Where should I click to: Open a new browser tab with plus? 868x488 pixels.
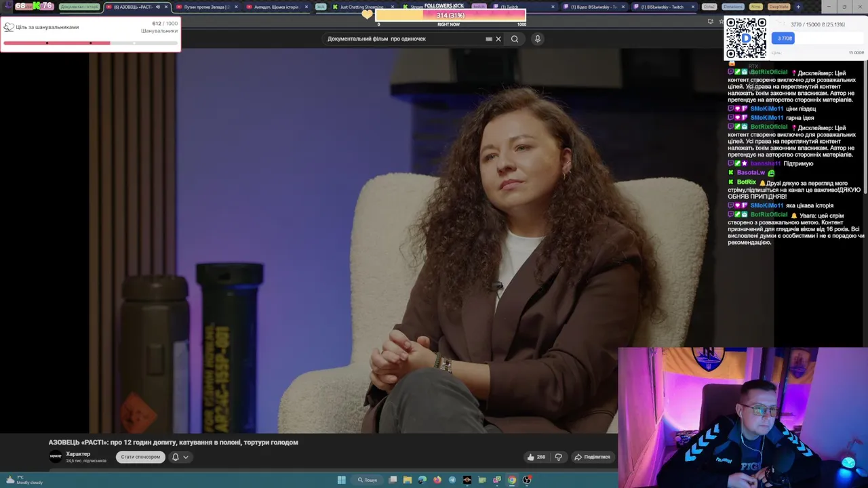click(797, 7)
